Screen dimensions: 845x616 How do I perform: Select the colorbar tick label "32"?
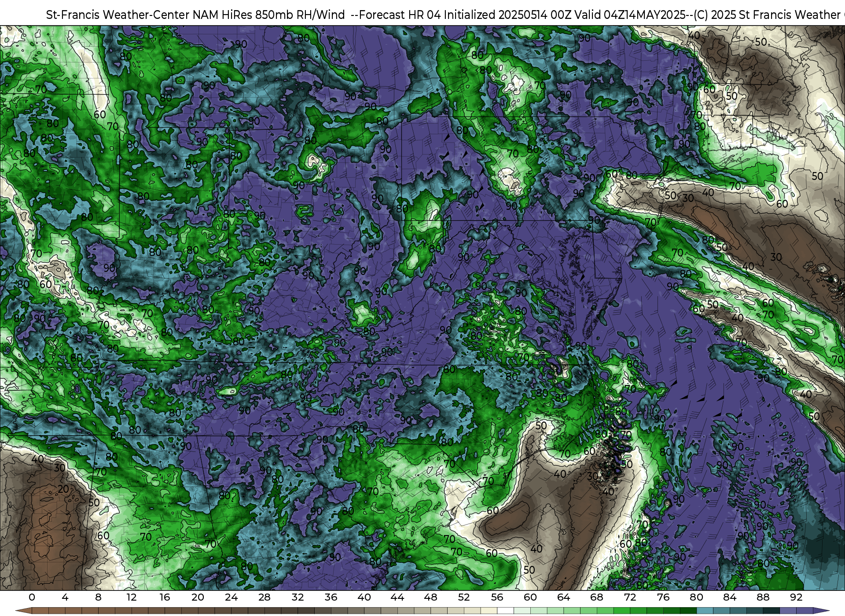[x=298, y=597]
